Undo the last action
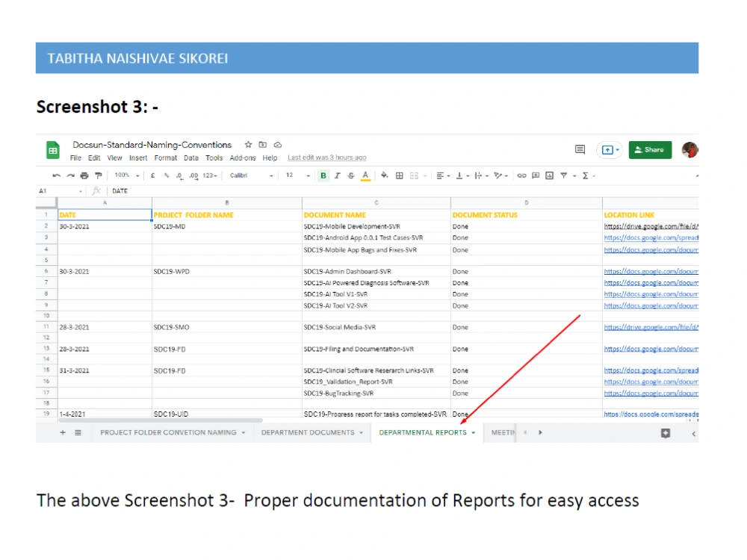 point(56,175)
